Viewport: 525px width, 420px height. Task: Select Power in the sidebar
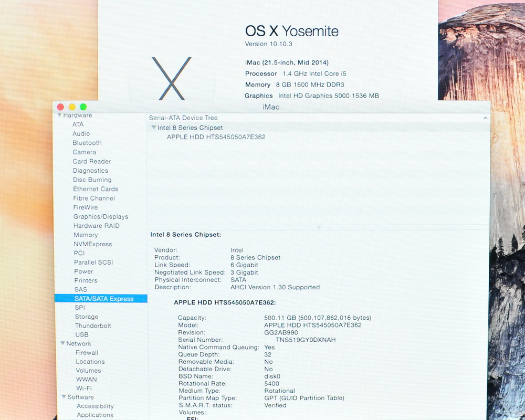pos(83,271)
